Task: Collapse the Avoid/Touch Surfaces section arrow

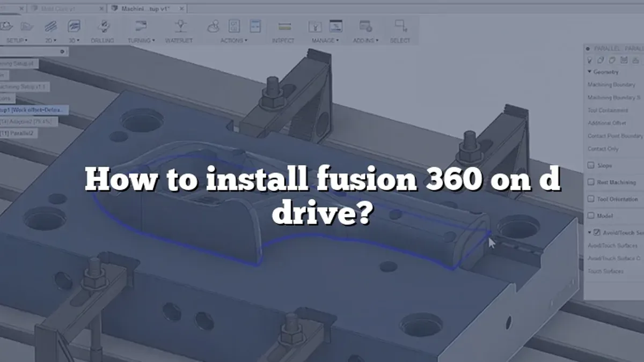Action: coord(590,233)
